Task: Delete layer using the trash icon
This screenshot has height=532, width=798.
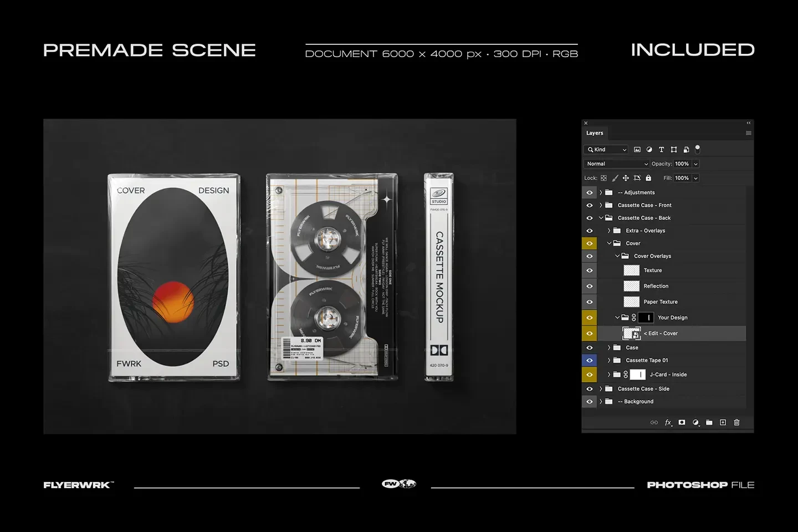Action: coord(736,422)
